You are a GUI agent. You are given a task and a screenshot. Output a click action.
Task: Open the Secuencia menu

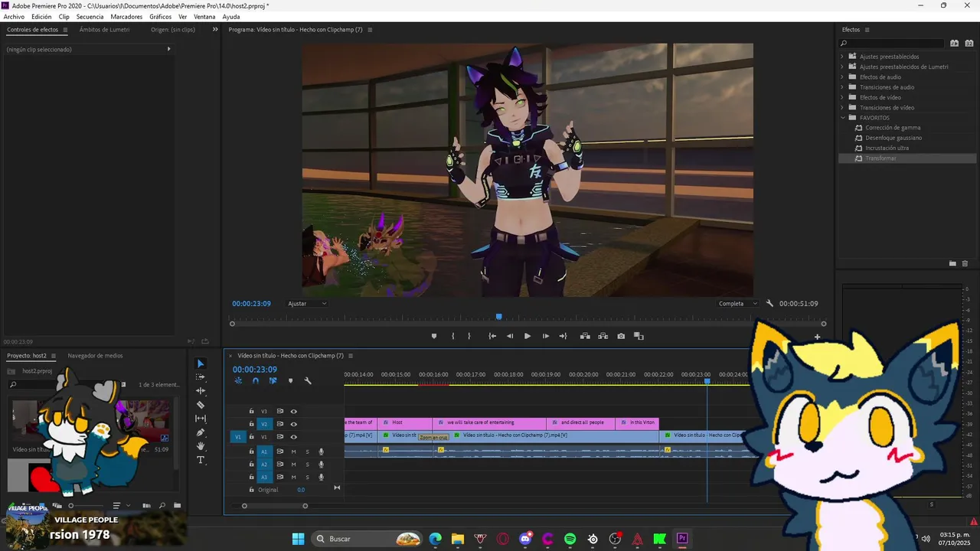(x=90, y=16)
